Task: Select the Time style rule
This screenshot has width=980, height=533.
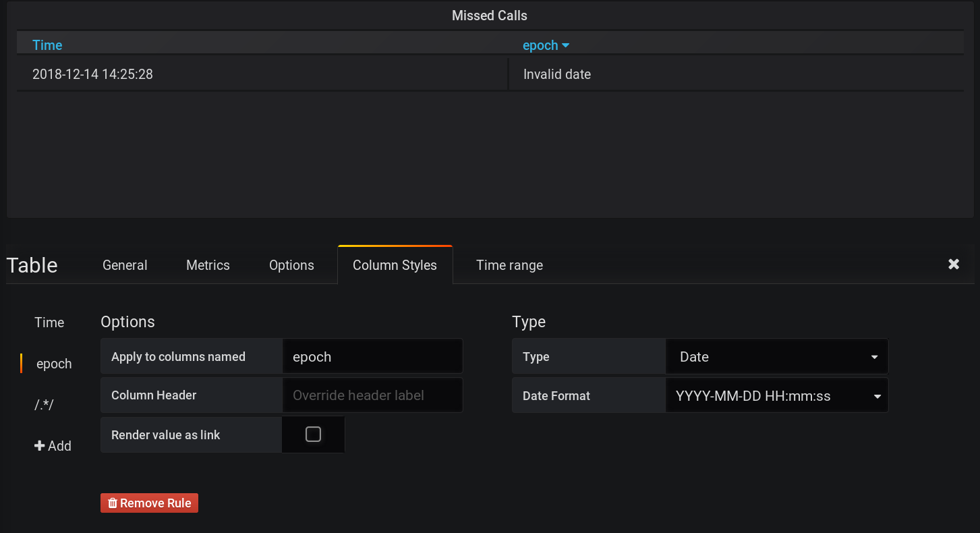Action: click(49, 322)
